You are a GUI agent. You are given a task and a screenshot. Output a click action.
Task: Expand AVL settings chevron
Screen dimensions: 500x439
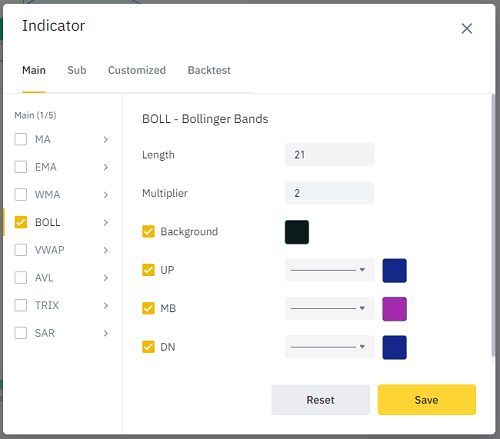[106, 278]
